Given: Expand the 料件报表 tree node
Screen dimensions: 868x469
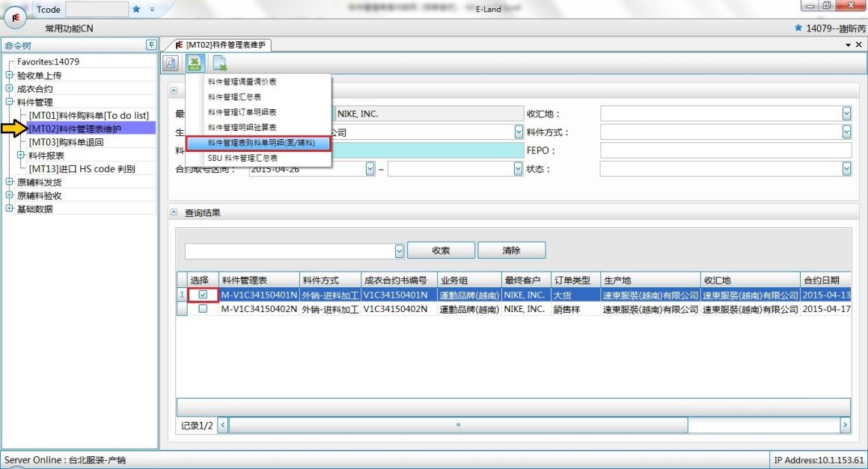Looking at the screenshot, I should [21, 156].
